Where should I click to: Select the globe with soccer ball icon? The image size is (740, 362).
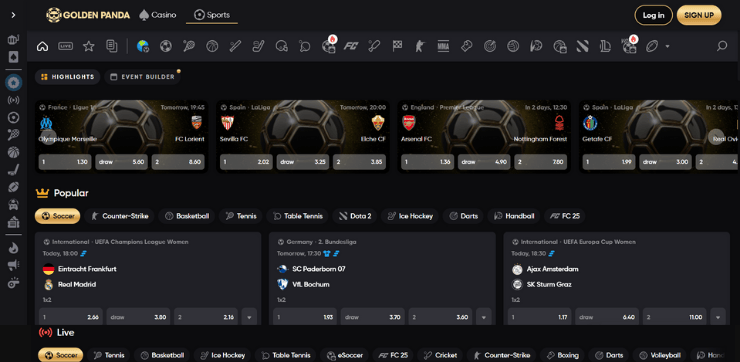click(143, 46)
